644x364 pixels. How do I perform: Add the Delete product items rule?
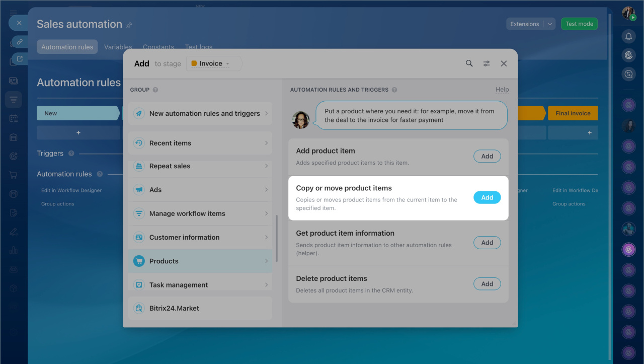[x=487, y=284]
